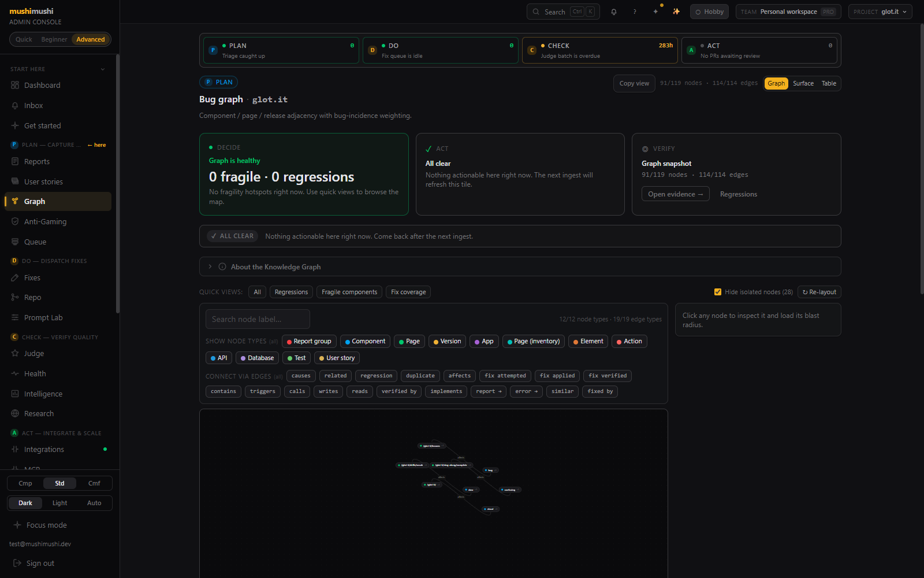
Task: Open the CHECK stage card
Action: point(599,50)
